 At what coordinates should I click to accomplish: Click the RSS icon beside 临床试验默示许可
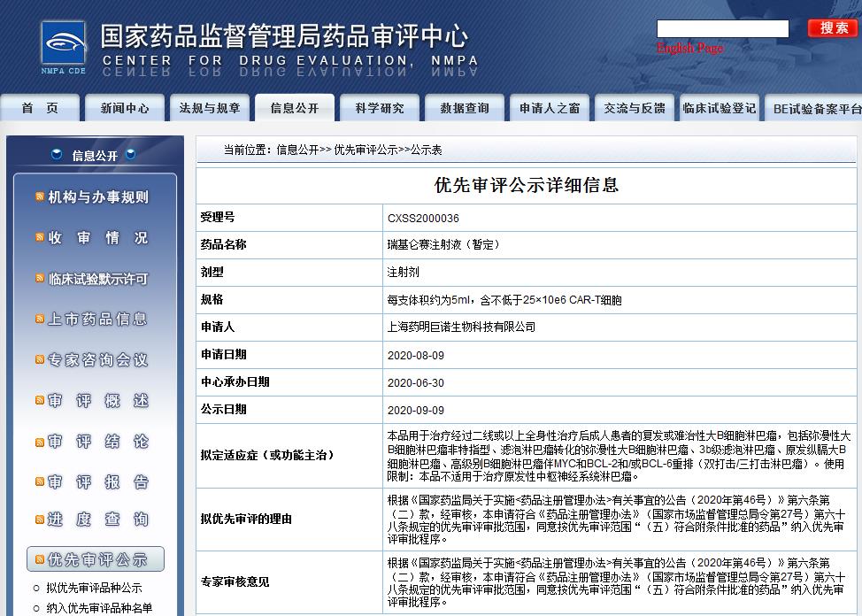(x=40, y=278)
